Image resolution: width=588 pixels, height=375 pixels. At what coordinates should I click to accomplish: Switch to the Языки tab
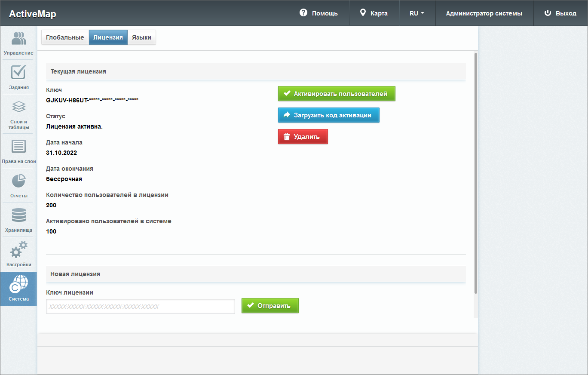(141, 37)
